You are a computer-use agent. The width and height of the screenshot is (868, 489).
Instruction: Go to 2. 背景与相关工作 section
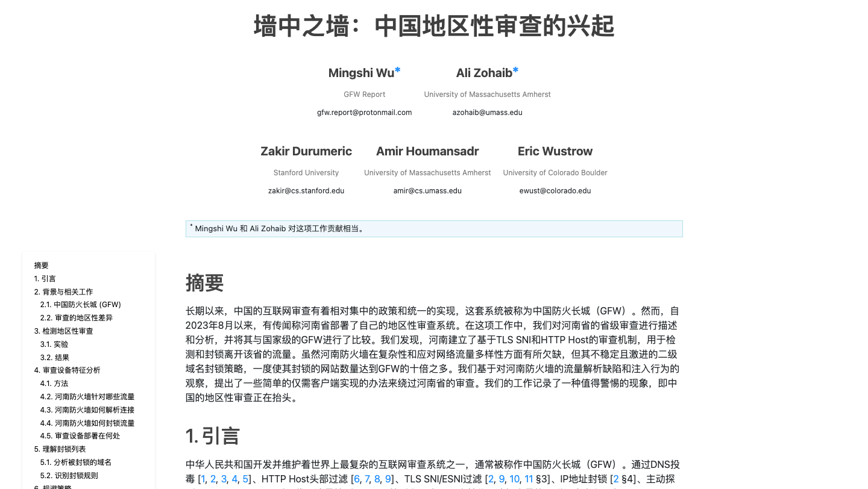[63, 292]
